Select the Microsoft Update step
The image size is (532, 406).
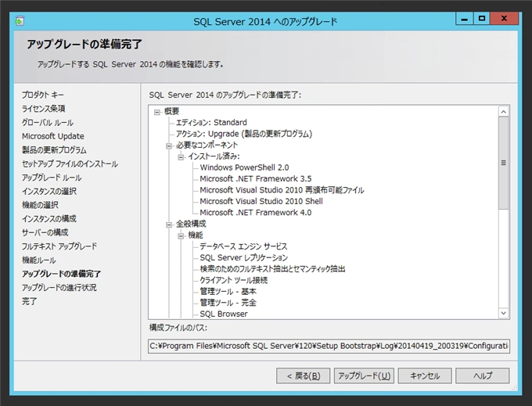[x=53, y=136]
